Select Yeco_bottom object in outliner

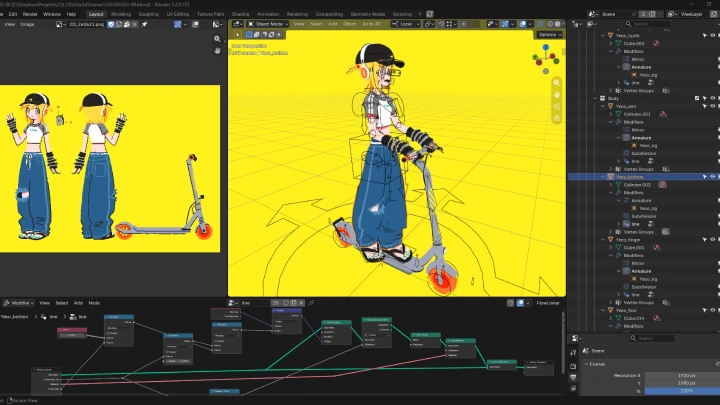tap(629, 177)
